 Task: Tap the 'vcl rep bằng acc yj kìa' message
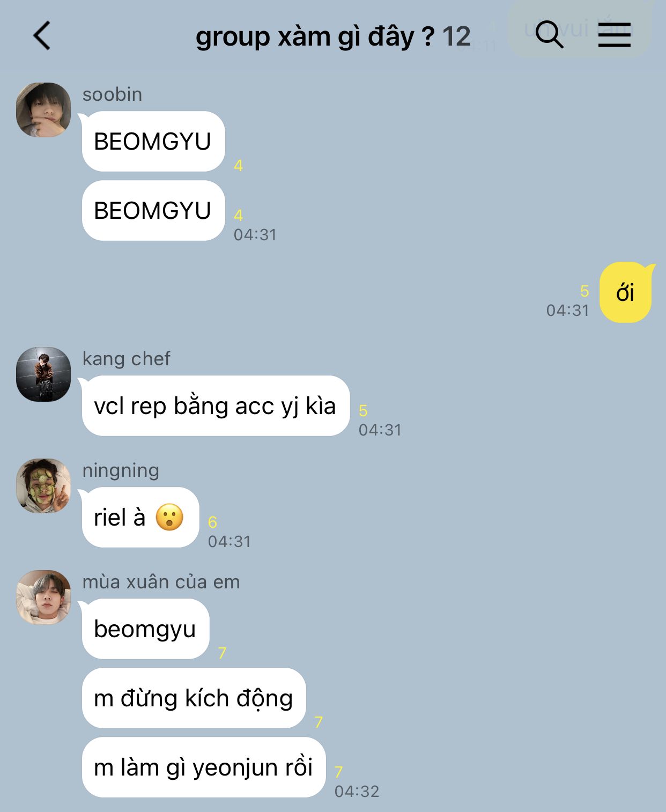point(216,406)
